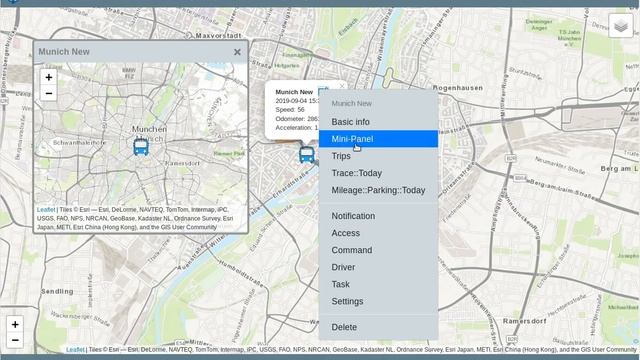640x360 pixels.
Task: Close the Munich New mini panel
Action: point(237,52)
